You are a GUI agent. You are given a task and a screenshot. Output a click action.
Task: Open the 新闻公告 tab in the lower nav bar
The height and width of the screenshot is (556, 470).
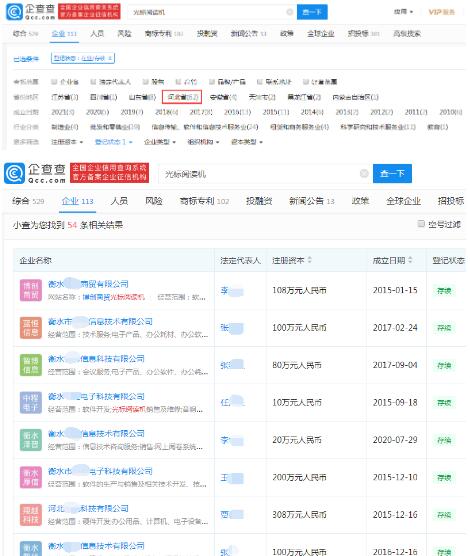(x=312, y=201)
